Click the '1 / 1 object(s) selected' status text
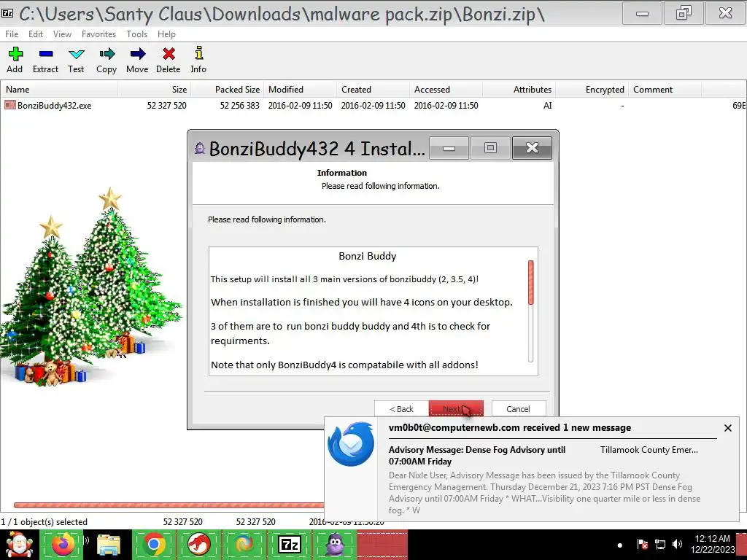747x560 pixels. click(44, 522)
